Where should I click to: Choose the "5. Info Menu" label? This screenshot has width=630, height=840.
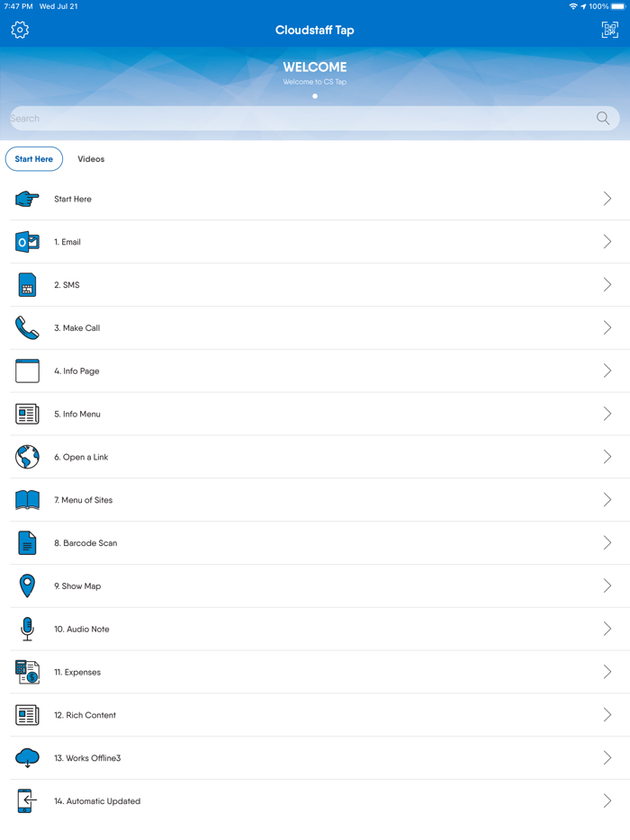coord(77,414)
